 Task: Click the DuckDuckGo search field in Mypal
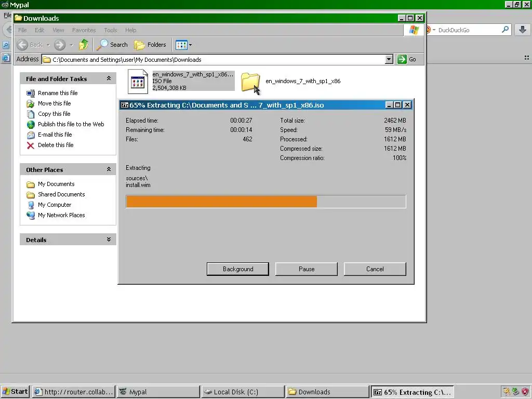[x=468, y=30]
